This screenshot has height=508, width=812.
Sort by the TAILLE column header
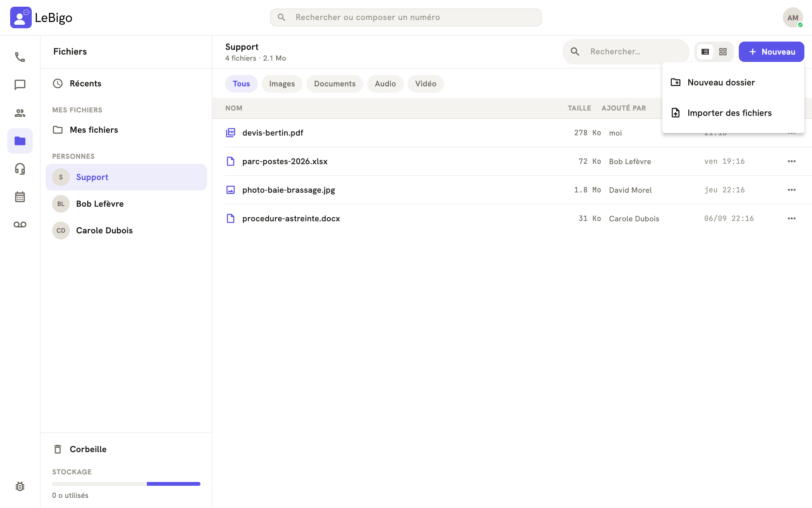579,108
